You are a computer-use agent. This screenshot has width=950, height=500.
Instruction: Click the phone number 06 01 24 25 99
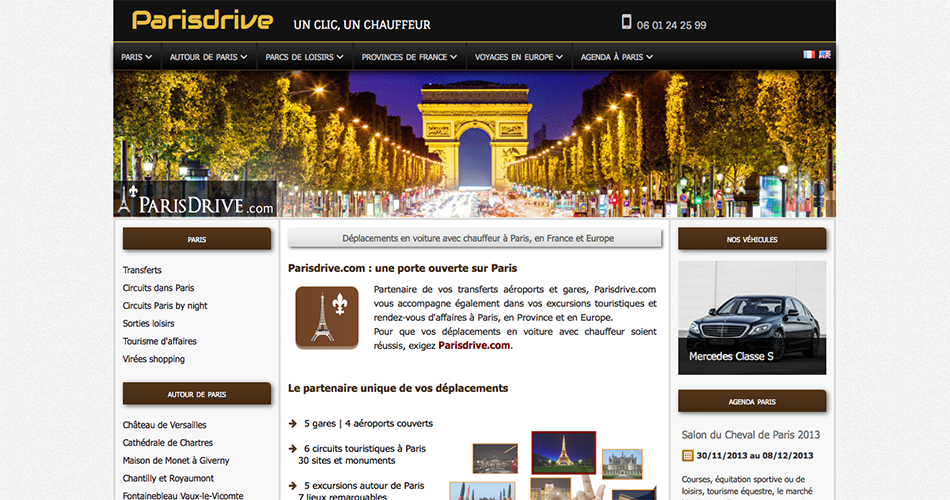(x=671, y=25)
